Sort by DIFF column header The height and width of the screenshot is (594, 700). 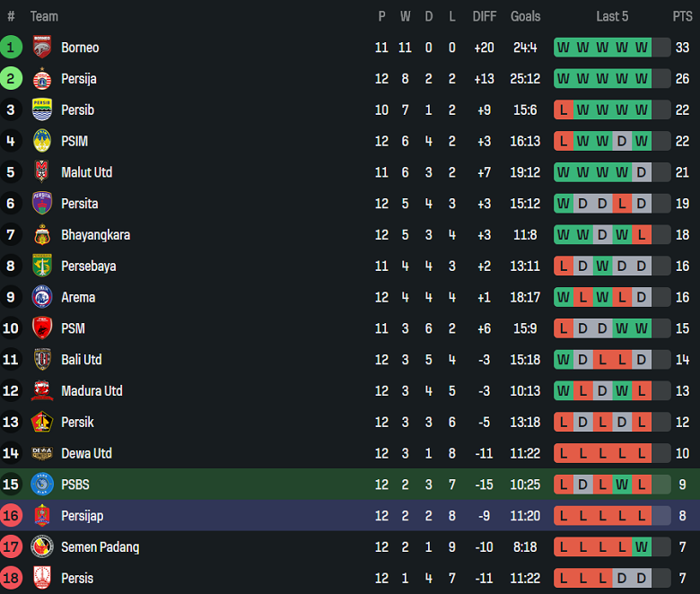485,16
